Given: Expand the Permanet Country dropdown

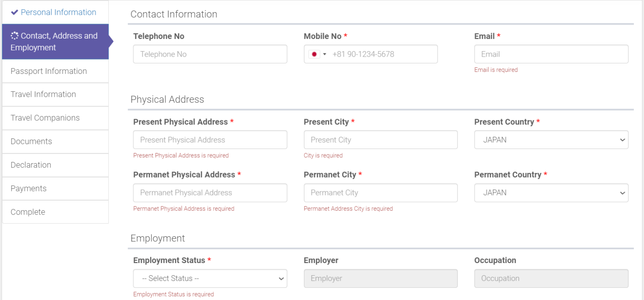Looking at the screenshot, I should 551,193.
